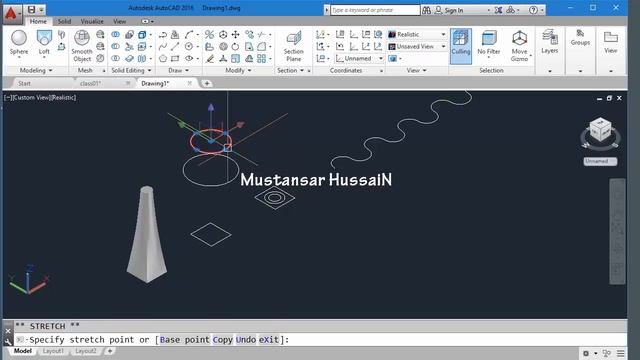Switch to the Start file tab
Screen dimensions: 640x360
[x=24, y=83]
